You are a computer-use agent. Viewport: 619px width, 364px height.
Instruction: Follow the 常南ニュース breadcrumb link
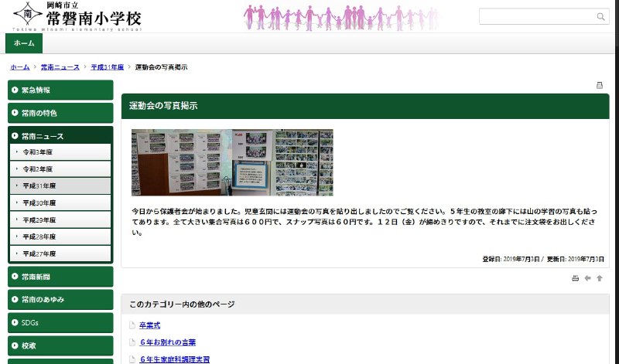coord(60,67)
